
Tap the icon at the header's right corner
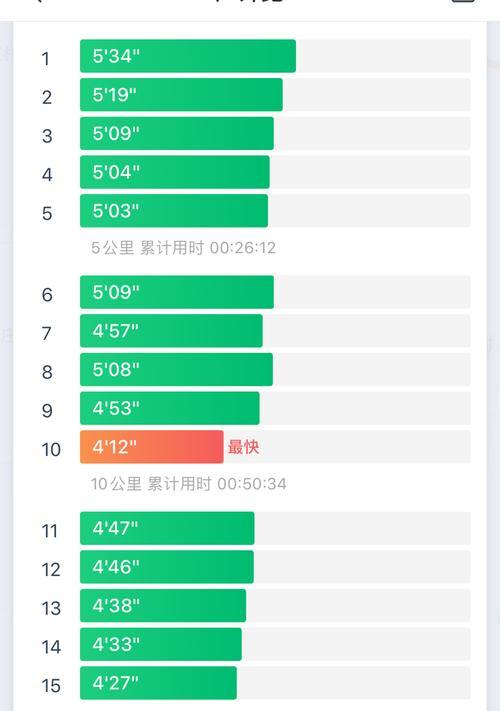point(463,1)
